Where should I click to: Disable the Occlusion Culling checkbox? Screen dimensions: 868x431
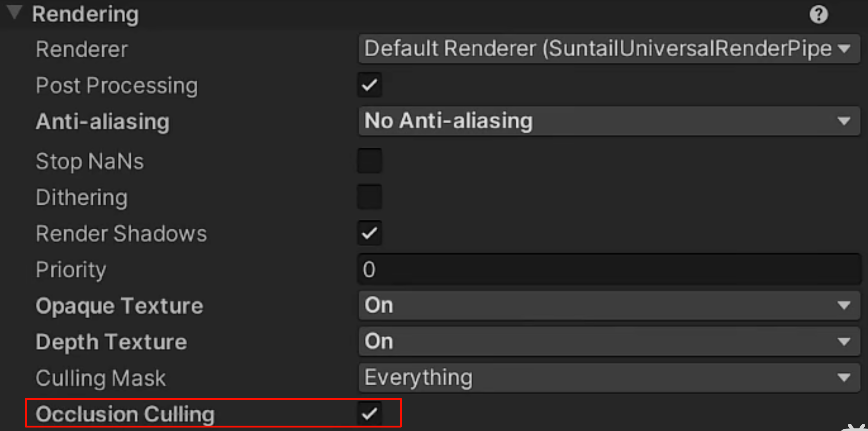pyautogui.click(x=370, y=414)
